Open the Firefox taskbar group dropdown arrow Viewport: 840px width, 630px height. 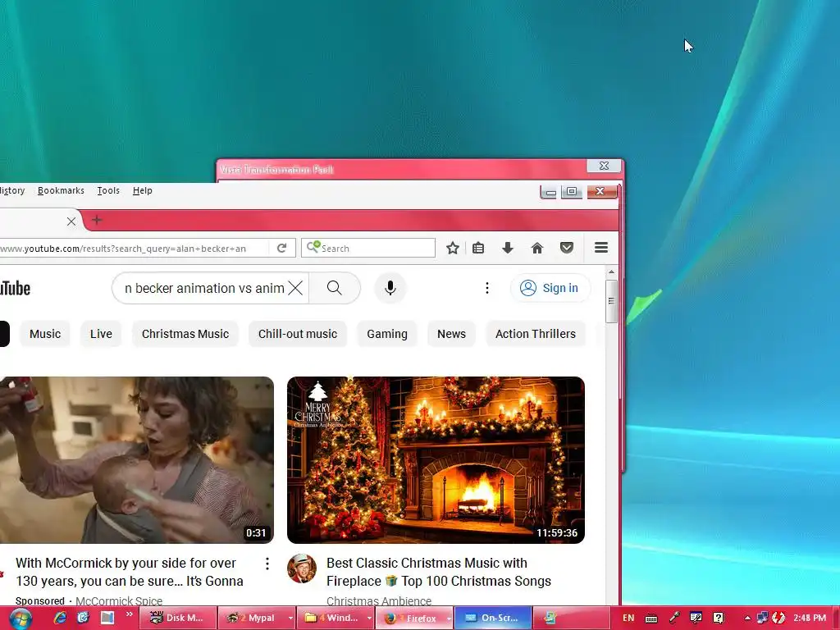449,619
